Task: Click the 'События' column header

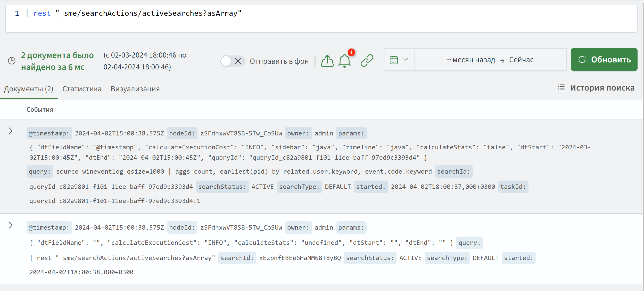Action: pos(40,110)
